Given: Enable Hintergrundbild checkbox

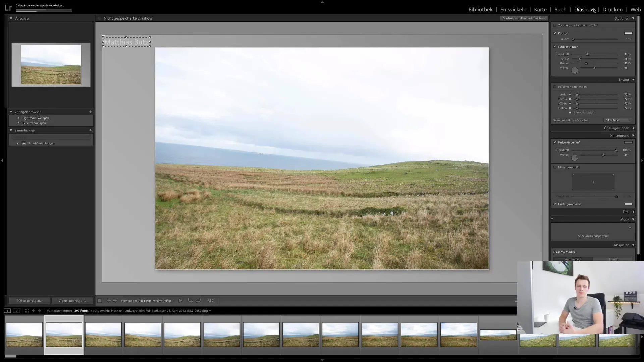Looking at the screenshot, I should 555,167.
